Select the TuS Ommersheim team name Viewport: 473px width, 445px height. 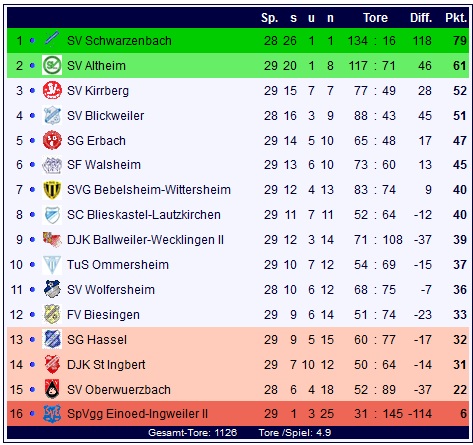pos(118,265)
